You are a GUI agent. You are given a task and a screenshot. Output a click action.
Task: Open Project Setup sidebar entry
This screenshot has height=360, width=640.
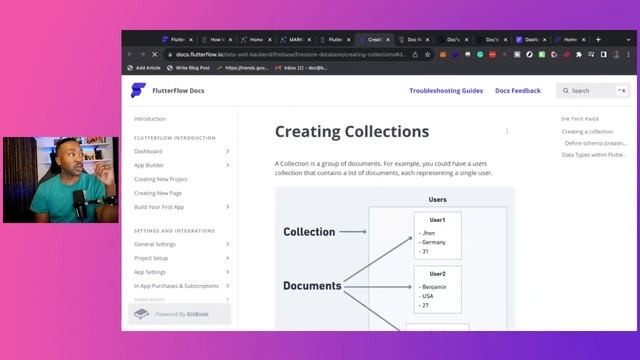151,258
